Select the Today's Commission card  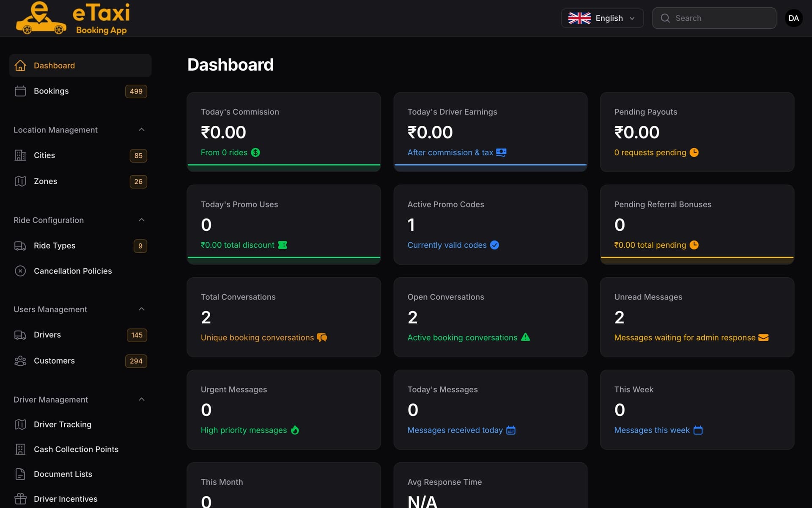(284, 132)
